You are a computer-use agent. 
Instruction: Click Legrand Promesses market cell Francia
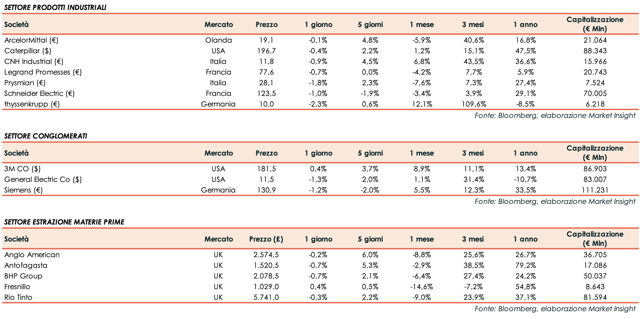tap(218, 72)
